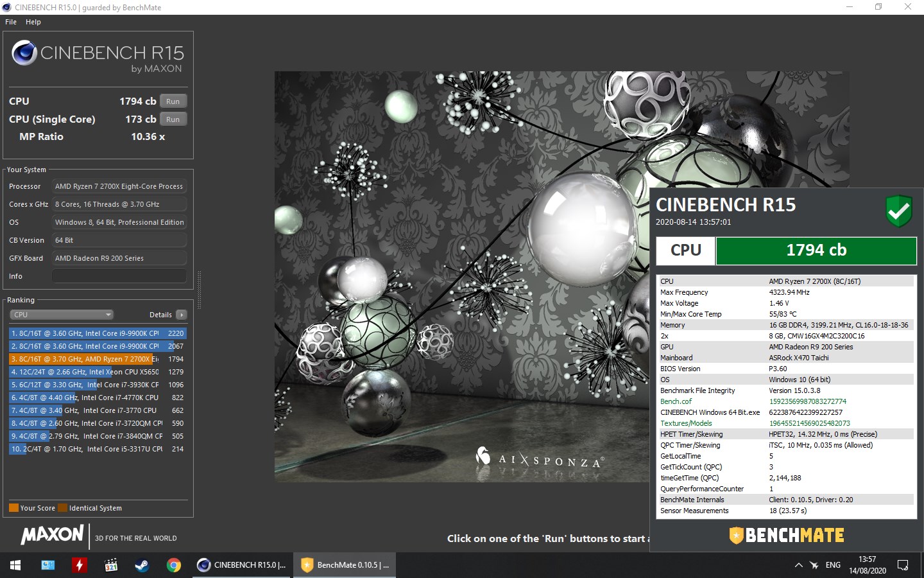Screen dimensions: 924x578
Task: Open the blue window app on taskbar
Action: 48,565
